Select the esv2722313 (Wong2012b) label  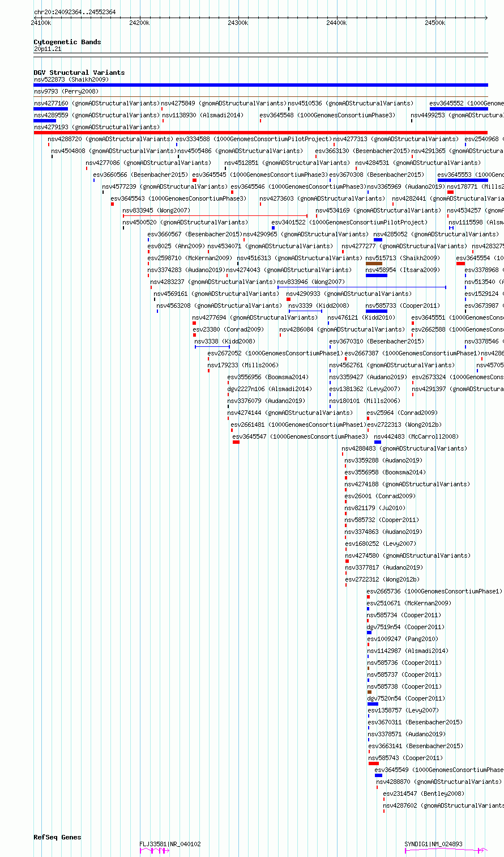(x=404, y=425)
